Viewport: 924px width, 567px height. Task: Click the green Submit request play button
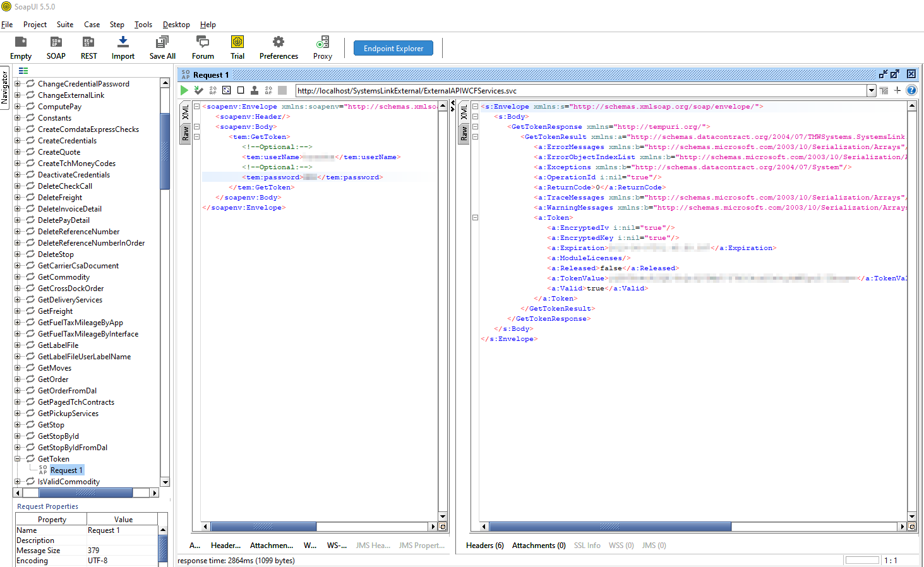tap(184, 90)
